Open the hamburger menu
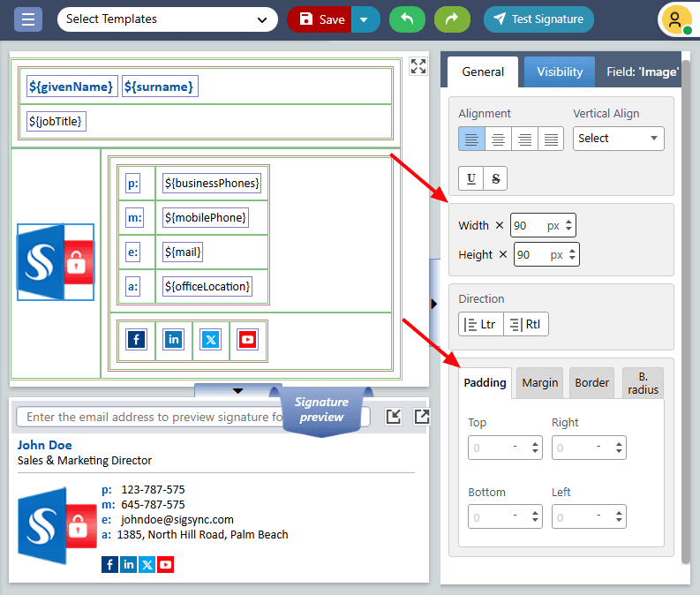This screenshot has height=595, width=700. [x=28, y=19]
